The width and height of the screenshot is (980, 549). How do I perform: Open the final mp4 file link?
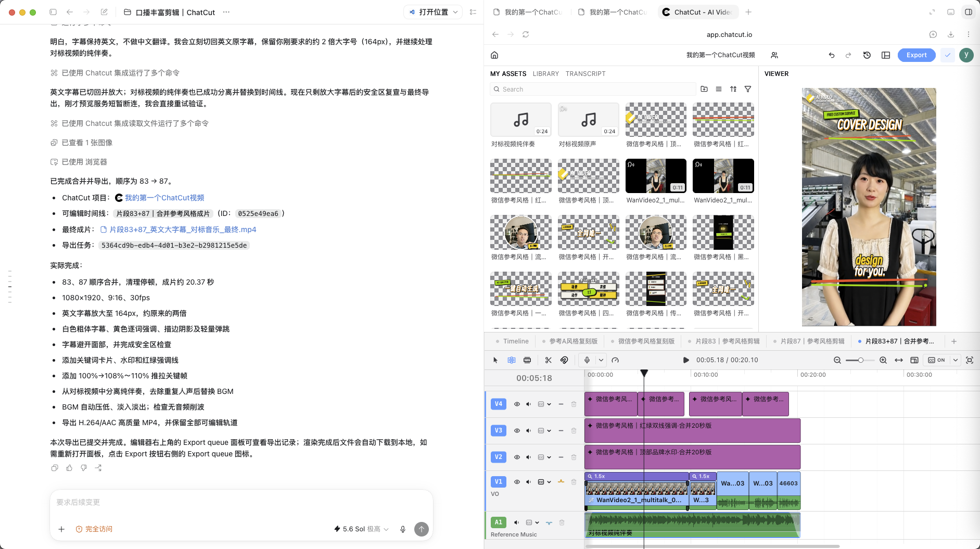coord(178,229)
